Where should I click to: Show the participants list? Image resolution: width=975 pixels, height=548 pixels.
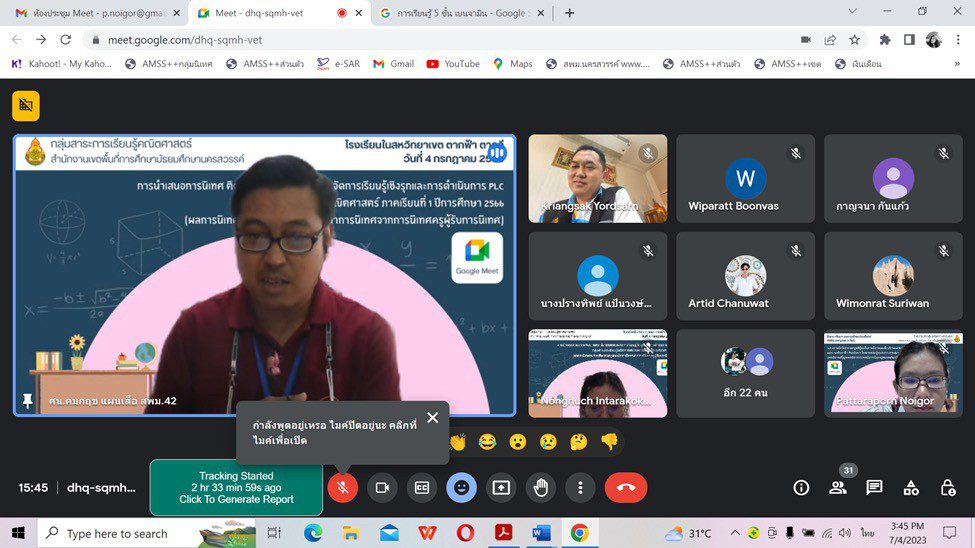(x=838, y=488)
